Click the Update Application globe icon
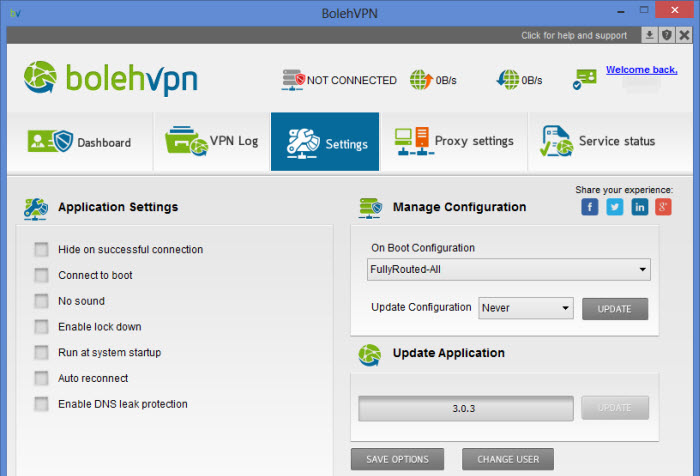 coord(370,355)
